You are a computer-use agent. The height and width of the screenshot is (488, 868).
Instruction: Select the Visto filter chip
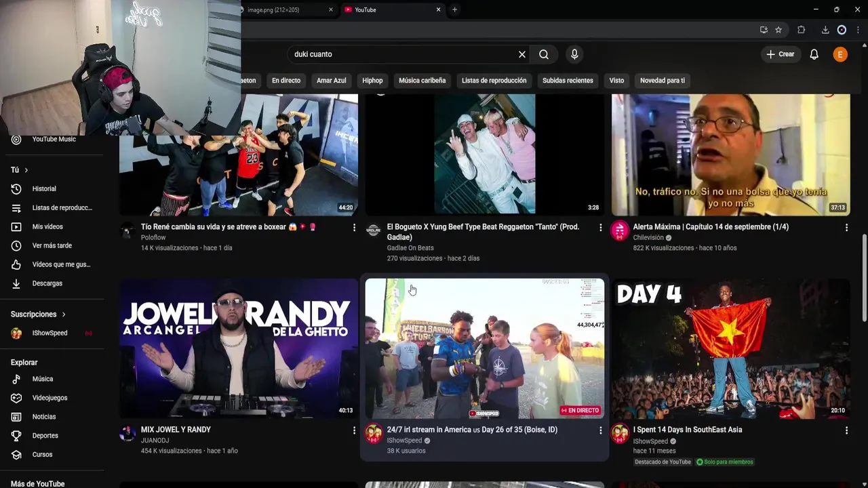tap(616, 80)
